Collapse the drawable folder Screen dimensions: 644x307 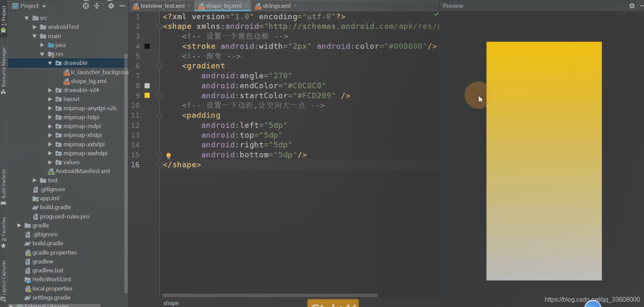[x=50, y=63]
